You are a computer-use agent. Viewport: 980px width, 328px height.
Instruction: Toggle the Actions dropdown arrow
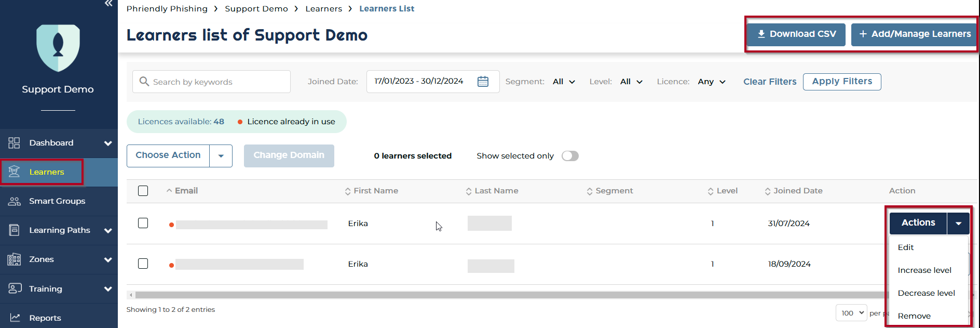pos(958,224)
